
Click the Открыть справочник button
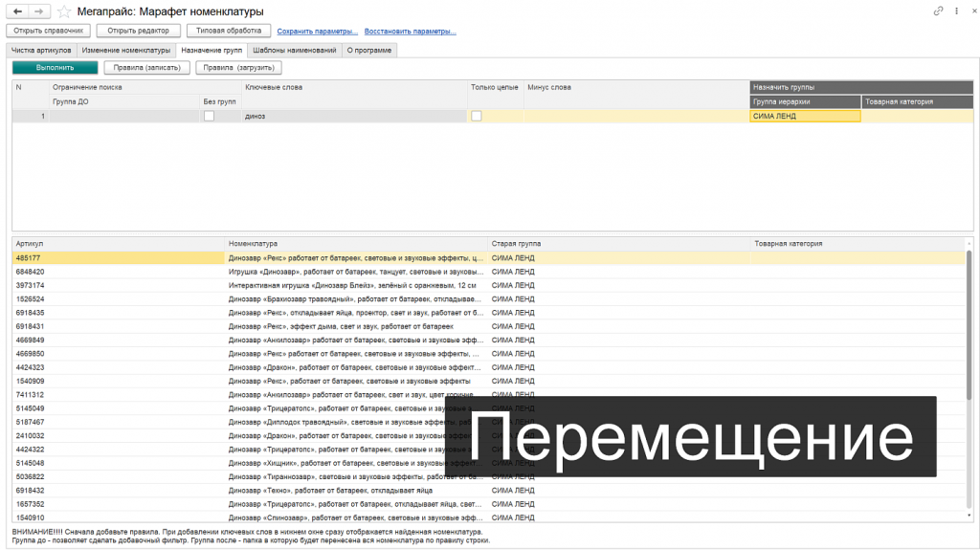(48, 31)
